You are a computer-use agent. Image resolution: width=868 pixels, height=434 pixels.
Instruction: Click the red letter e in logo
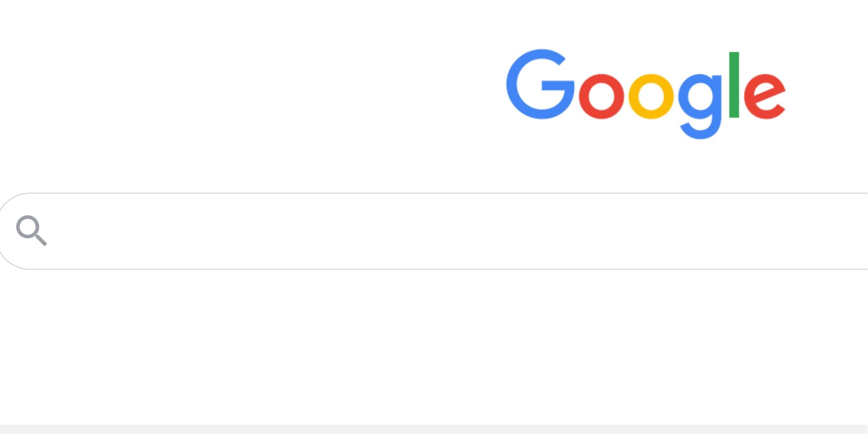click(765, 96)
